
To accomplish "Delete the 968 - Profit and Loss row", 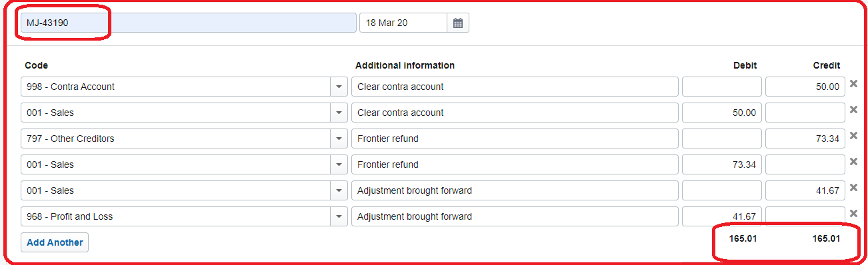I will (853, 214).
